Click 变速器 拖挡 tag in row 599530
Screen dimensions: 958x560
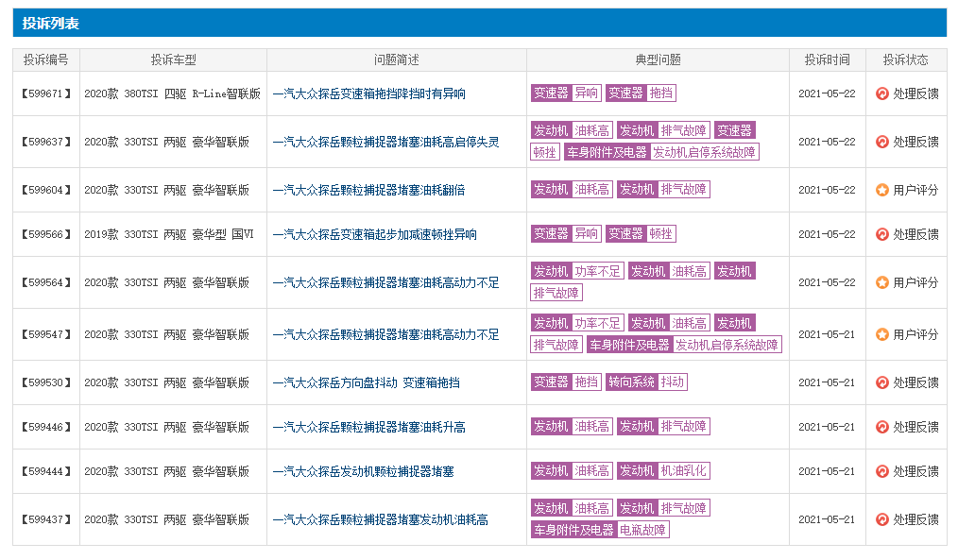(x=566, y=382)
